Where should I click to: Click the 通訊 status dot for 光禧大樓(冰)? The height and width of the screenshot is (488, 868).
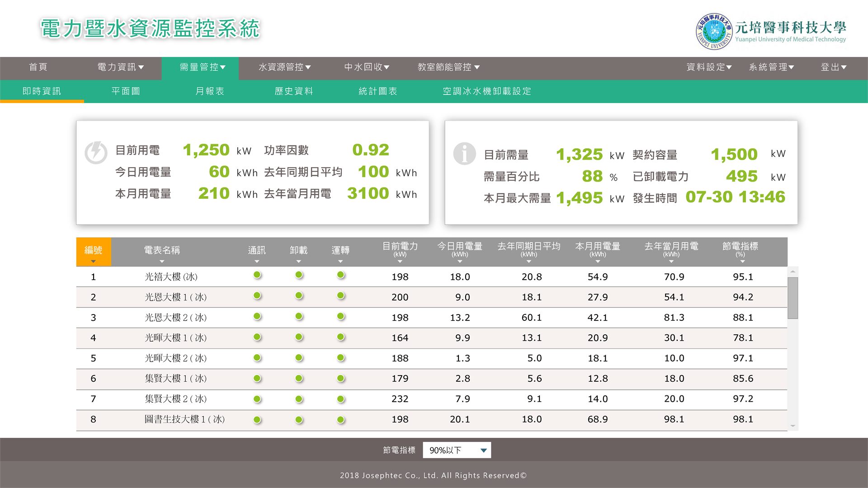click(257, 275)
